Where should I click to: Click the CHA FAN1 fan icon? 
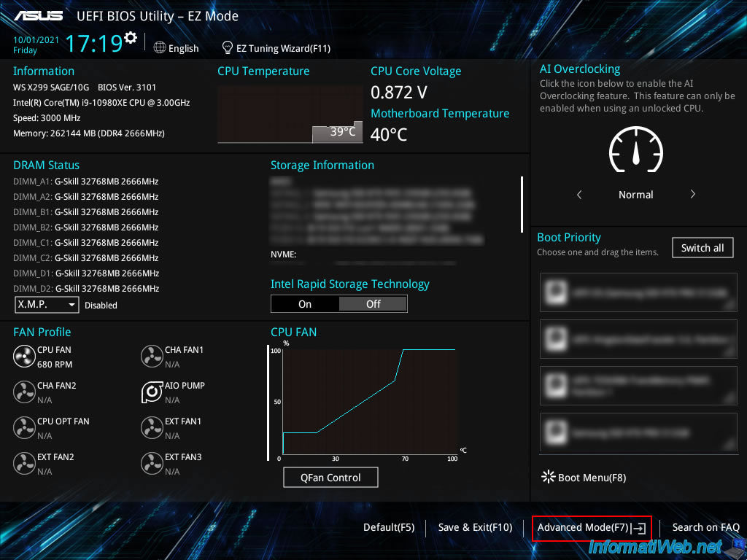click(x=151, y=356)
